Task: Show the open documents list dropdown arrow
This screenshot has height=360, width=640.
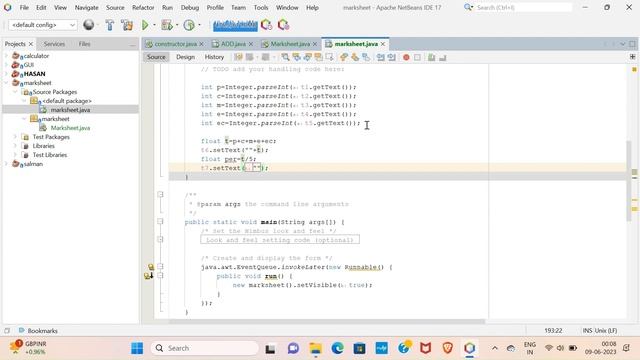Action: pyautogui.click(x=622, y=44)
